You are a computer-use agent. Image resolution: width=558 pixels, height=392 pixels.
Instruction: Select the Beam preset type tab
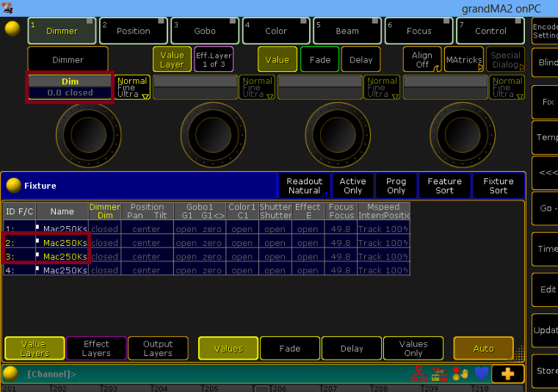347,31
